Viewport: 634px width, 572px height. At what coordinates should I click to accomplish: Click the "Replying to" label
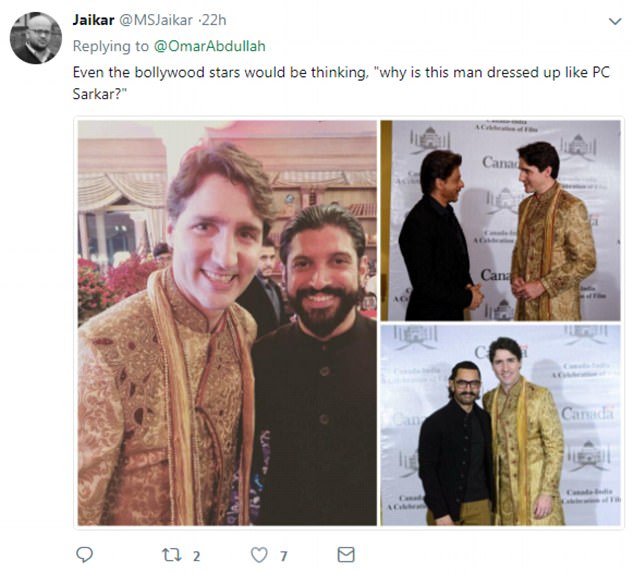click(x=111, y=46)
